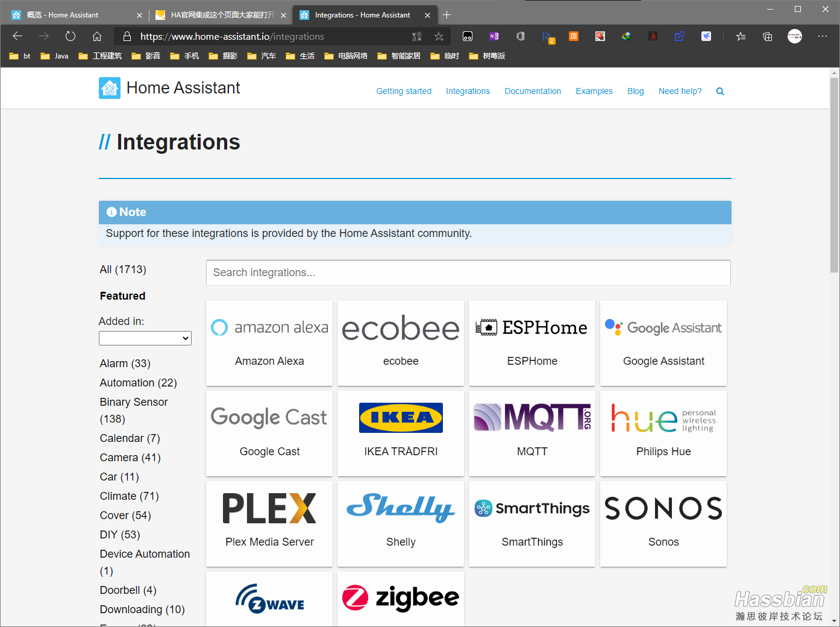Open the Office extension icon

click(x=521, y=36)
